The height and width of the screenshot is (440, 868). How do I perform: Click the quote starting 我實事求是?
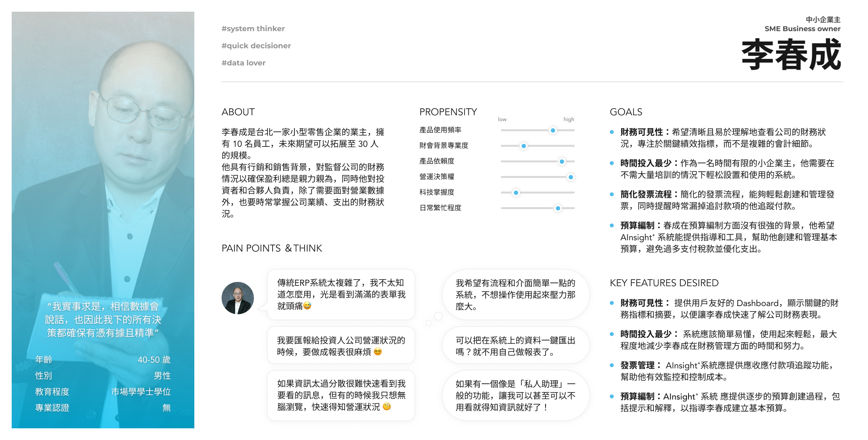tap(103, 320)
